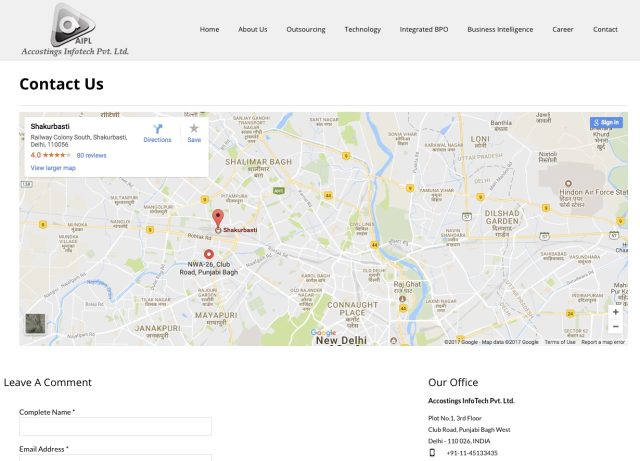
Task: Go to About Us page
Action: coord(253,29)
